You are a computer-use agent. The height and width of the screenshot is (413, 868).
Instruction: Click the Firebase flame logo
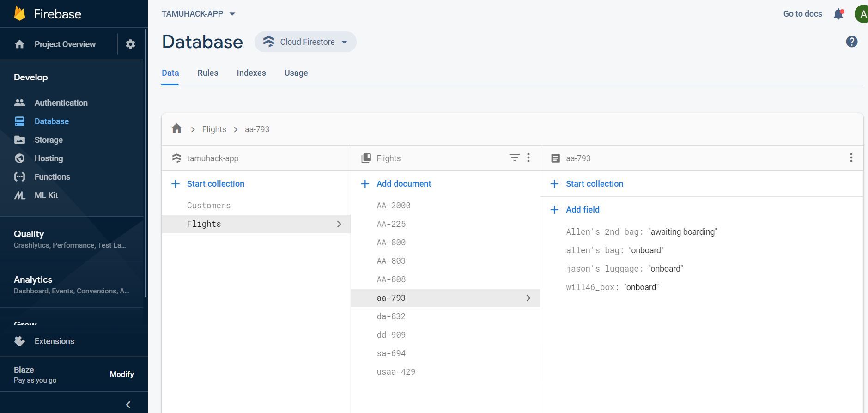(x=19, y=13)
